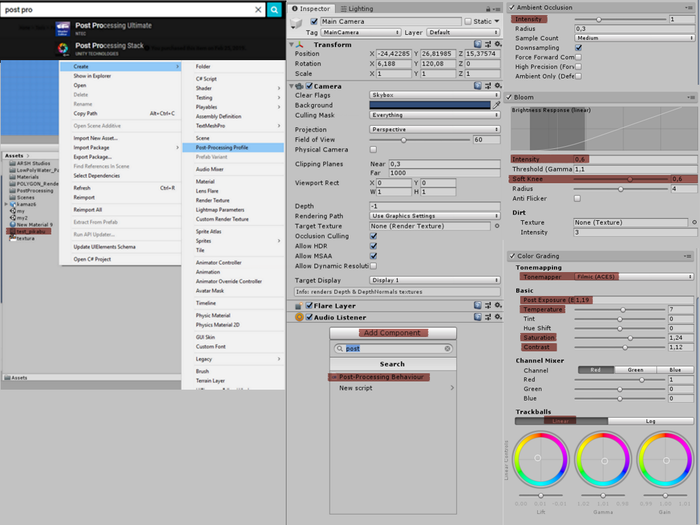Toggle the Occlusion Culling checkbox
700x525 pixels.
(373, 235)
